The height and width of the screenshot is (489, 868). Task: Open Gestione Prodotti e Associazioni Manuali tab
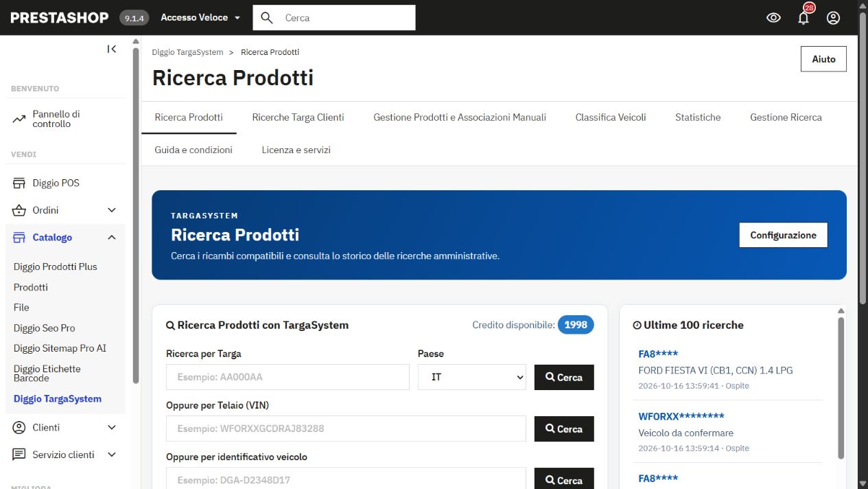[460, 117]
